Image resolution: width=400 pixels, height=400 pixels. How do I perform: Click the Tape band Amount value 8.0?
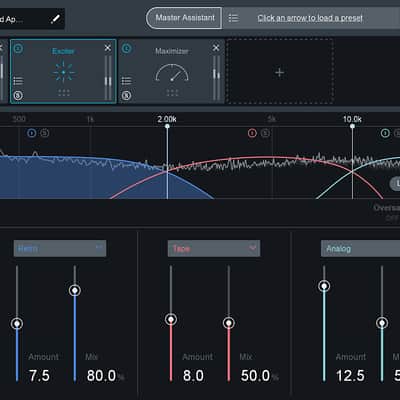(193, 376)
